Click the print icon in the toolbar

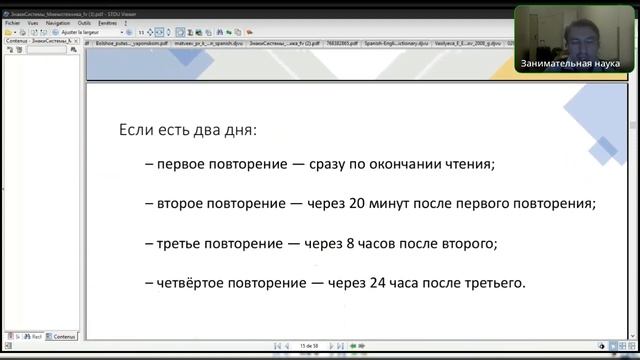click(x=23, y=32)
